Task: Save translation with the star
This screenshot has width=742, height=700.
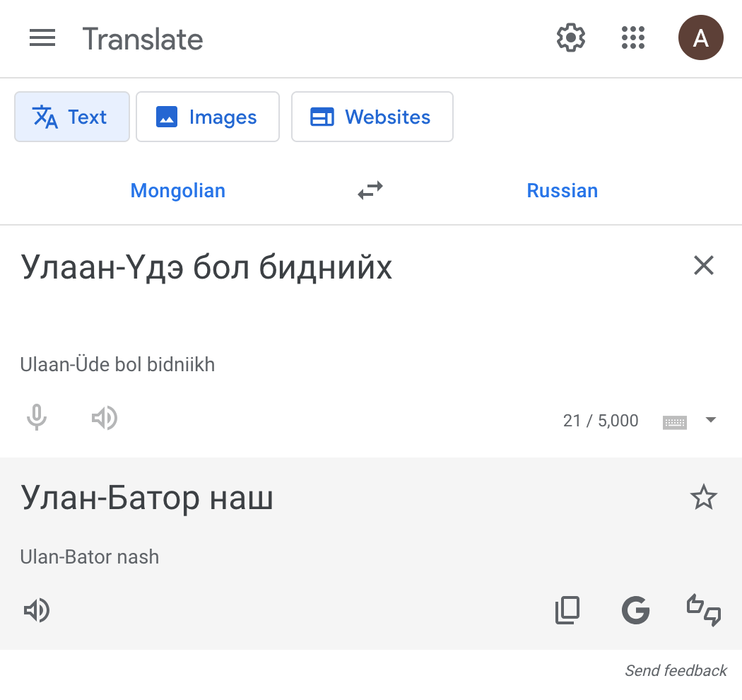Action: click(703, 498)
